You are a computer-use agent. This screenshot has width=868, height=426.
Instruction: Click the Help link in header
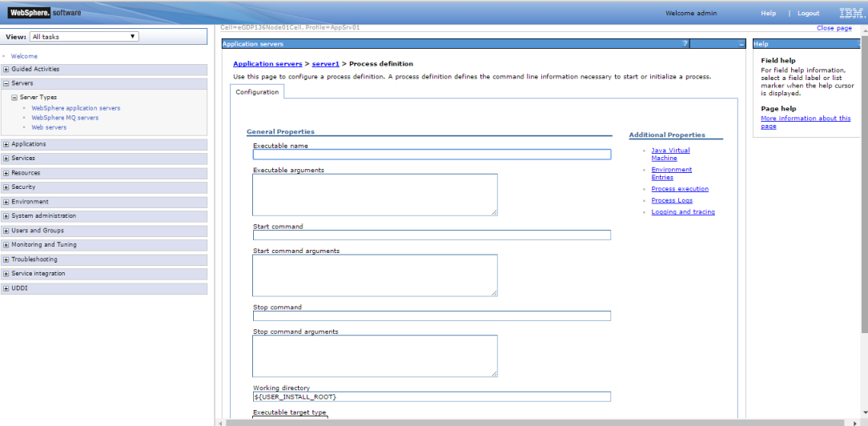pos(769,14)
